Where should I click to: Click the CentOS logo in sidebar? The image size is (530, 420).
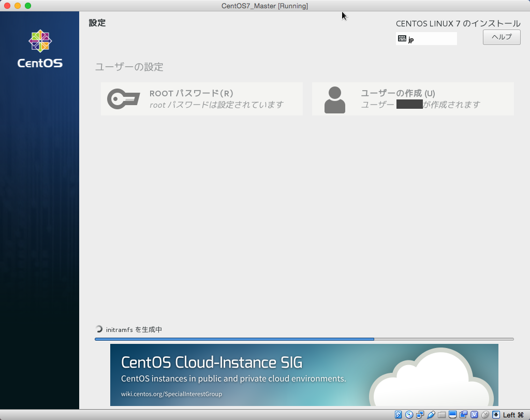(40, 49)
